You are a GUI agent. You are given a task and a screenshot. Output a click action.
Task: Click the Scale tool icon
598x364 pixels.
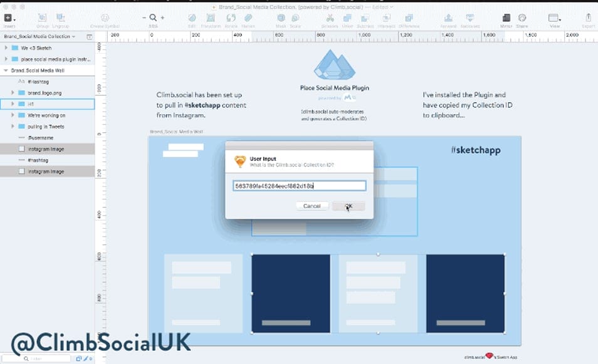[x=295, y=18]
